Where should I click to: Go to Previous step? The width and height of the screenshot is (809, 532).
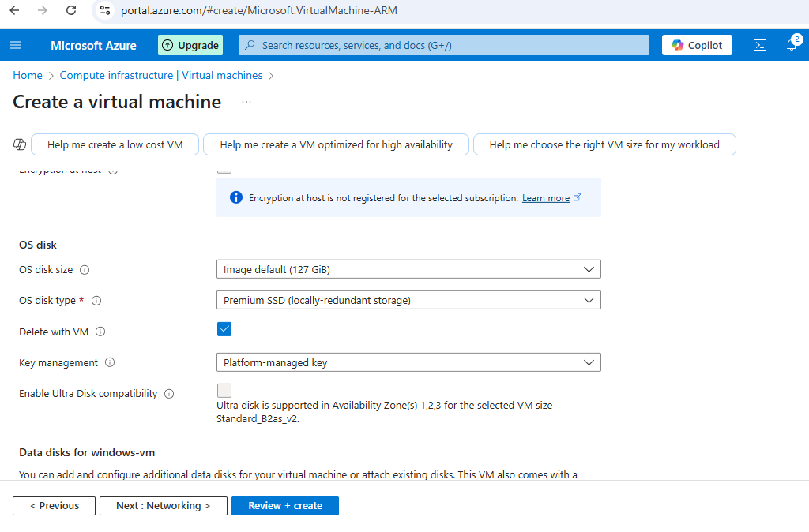(x=55, y=506)
